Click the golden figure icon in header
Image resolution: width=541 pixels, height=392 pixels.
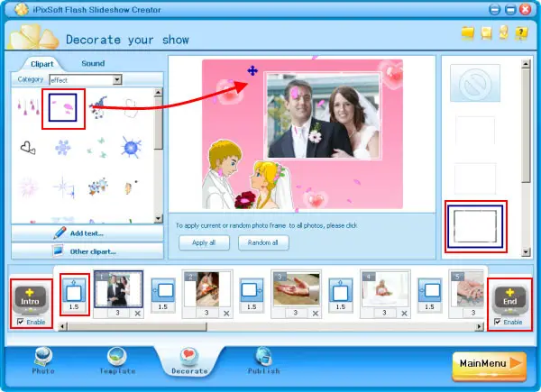(504, 32)
